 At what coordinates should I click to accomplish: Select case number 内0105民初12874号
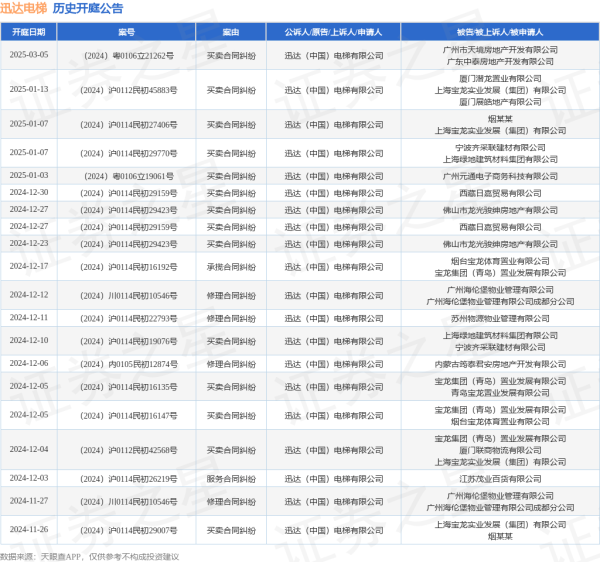tap(129, 364)
